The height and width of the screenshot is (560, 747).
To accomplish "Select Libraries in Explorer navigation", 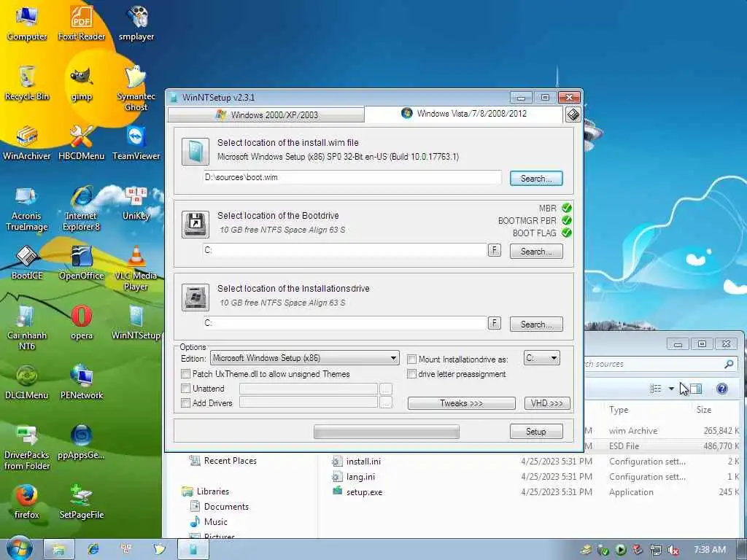I will click(x=205, y=491).
